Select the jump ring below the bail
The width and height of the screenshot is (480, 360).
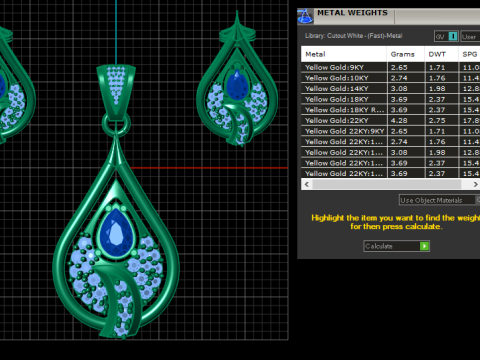tap(116, 125)
